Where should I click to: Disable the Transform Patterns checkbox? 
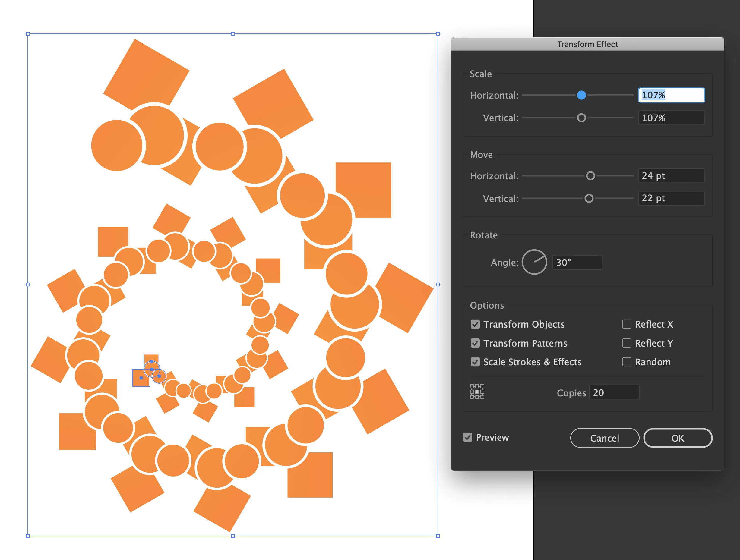[x=475, y=343]
